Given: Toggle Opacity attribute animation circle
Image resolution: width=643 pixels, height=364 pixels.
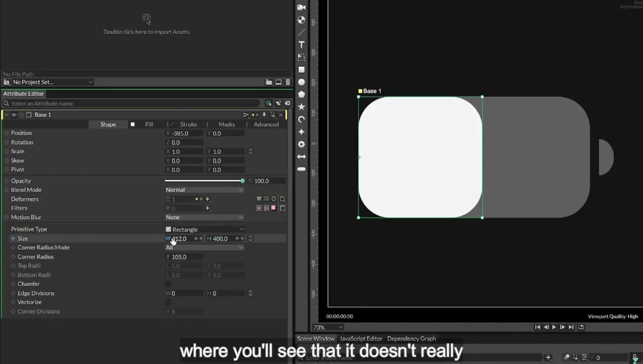Looking at the screenshot, I should point(6,181).
